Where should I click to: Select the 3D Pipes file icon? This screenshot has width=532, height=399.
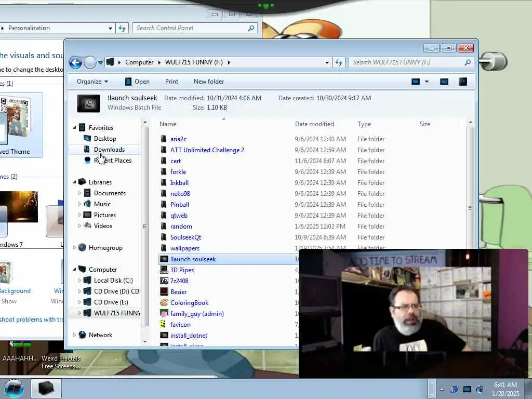[164, 270]
